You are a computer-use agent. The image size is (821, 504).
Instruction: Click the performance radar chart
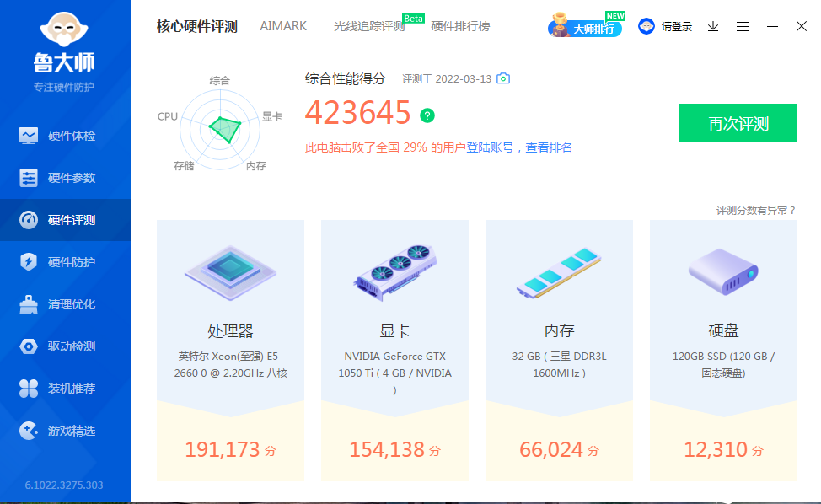(221, 129)
